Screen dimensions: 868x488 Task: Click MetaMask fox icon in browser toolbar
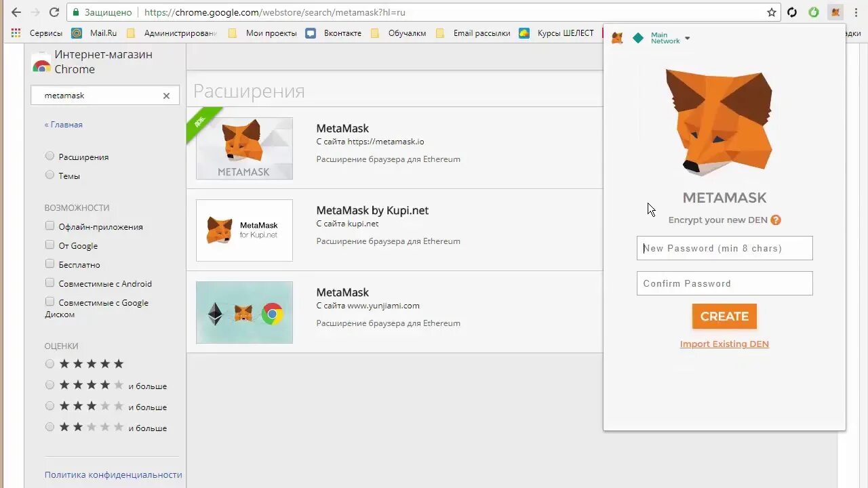pyautogui.click(x=835, y=12)
